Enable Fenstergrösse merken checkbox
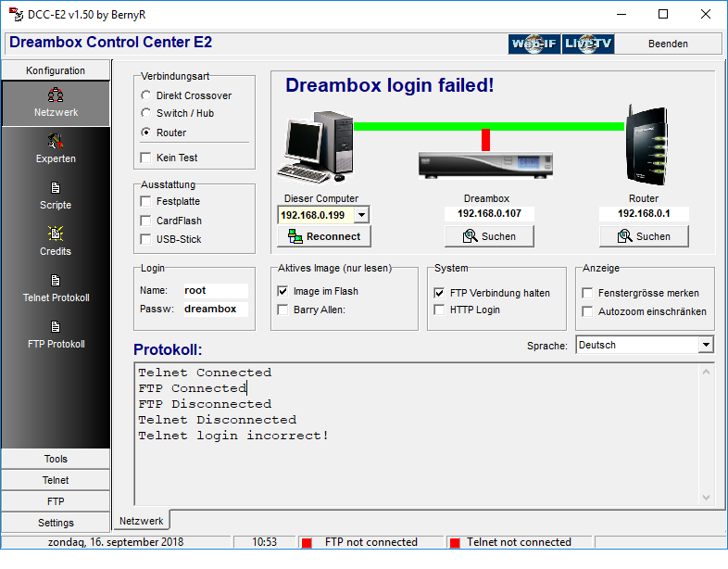The width and height of the screenshot is (728, 569). click(587, 293)
